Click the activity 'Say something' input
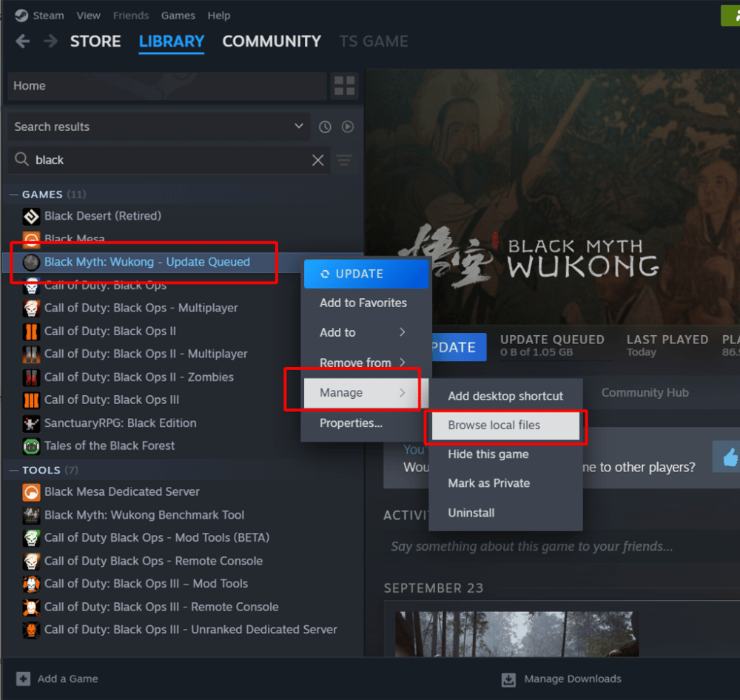The height and width of the screenshot is (700, 740). click(562, 547)
